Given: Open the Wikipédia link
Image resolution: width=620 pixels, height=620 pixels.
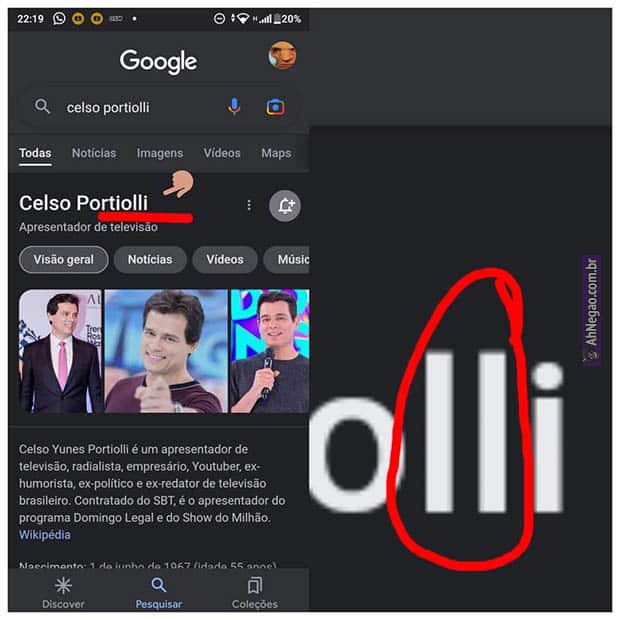Looking at the screenshot, I should pyautogui.click(x=45, y=535).
